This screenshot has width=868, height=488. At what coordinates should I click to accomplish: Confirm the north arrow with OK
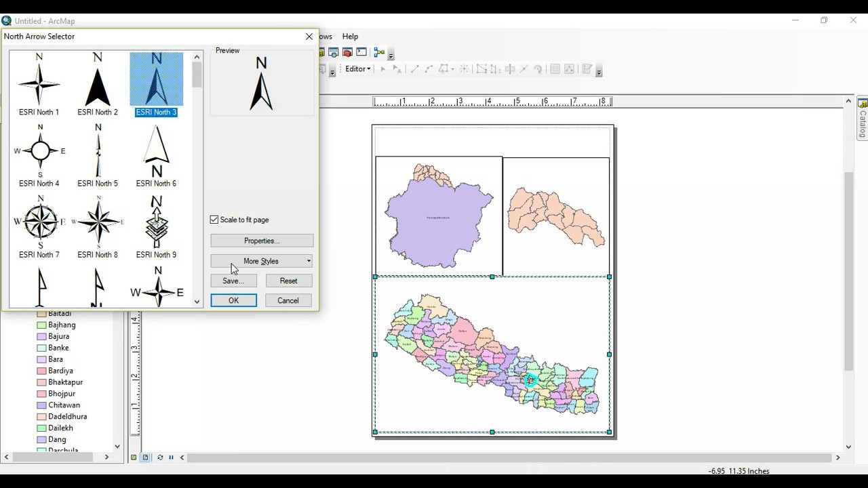pos(233,300)
